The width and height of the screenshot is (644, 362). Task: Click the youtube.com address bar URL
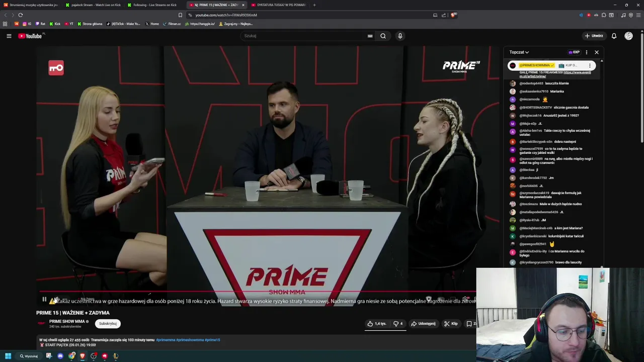[226, 15]
